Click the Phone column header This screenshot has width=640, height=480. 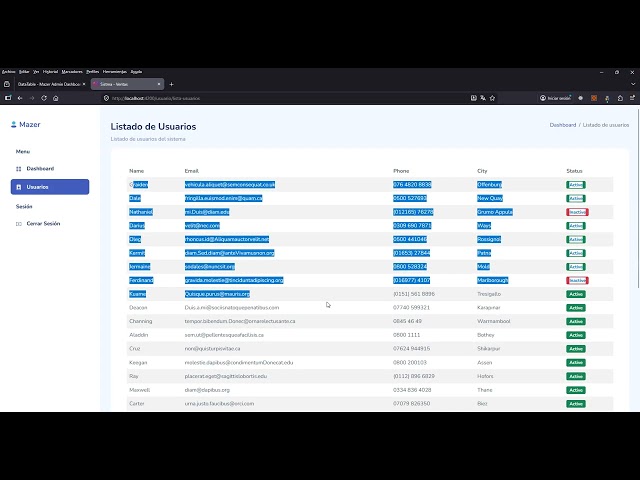(x=401, y=171)
